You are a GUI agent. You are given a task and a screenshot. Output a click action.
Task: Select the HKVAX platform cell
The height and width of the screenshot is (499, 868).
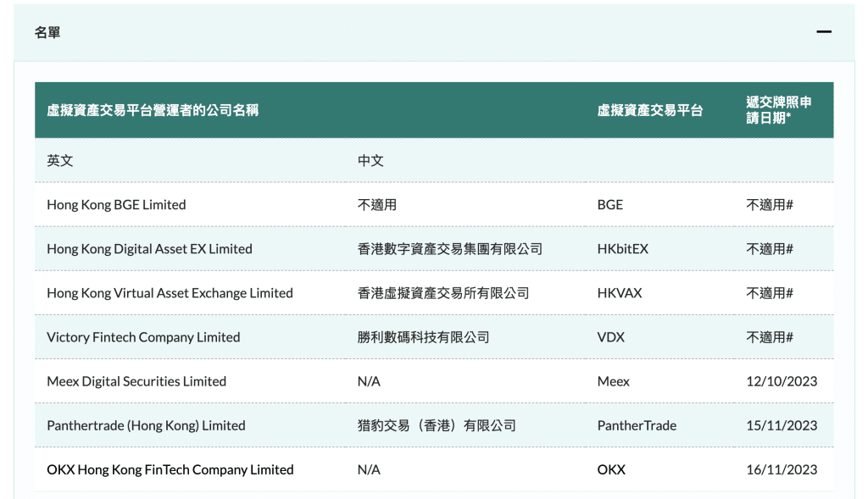(x=620, y=293)
